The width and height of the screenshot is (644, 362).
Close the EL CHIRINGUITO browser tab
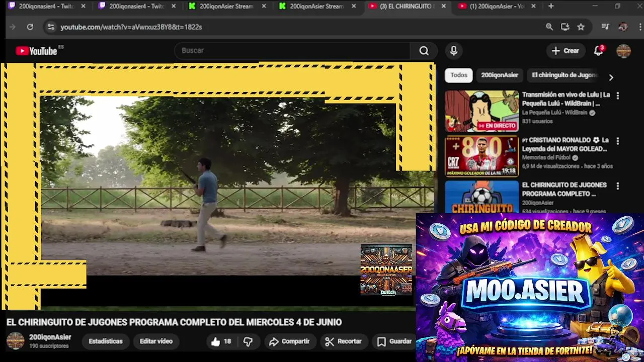coord(443,6)
